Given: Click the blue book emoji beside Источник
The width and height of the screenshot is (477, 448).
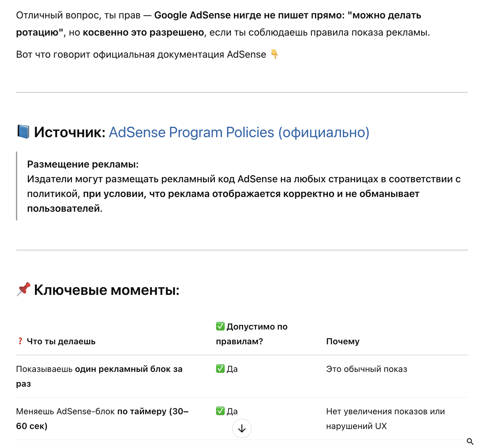Looking at the screenshot, I should [23, 132].
